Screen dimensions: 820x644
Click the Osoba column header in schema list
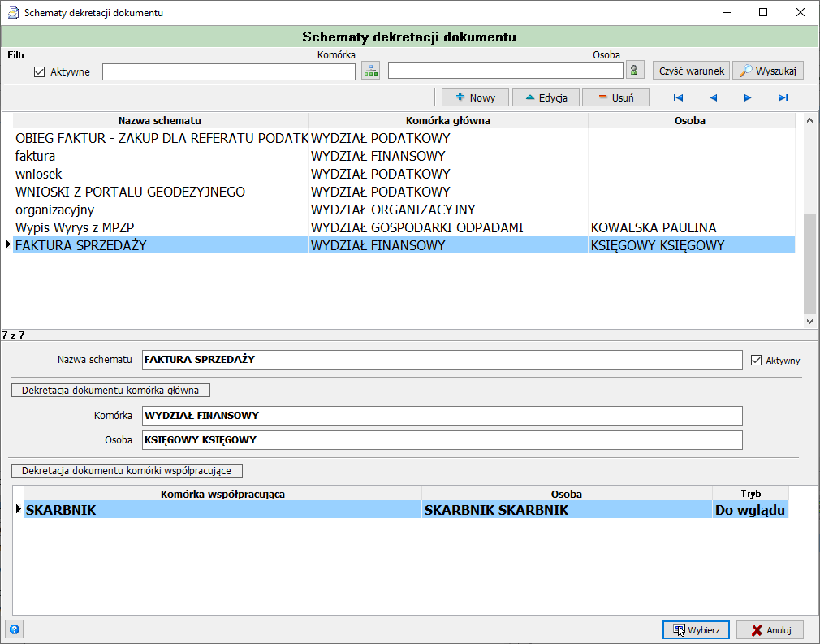pyautogui.click(x=690, y=120)
